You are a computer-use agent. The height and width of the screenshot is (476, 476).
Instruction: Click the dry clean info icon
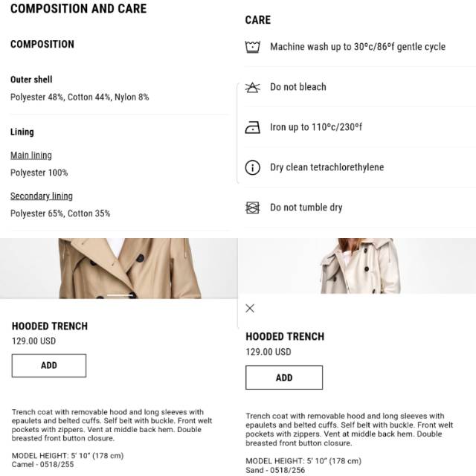click(x=253, y=167)
